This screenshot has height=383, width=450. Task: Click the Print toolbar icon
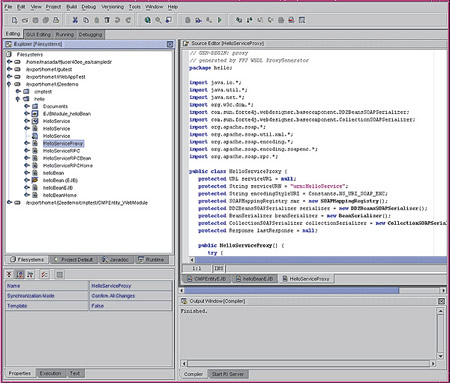[x=56, y=20]
